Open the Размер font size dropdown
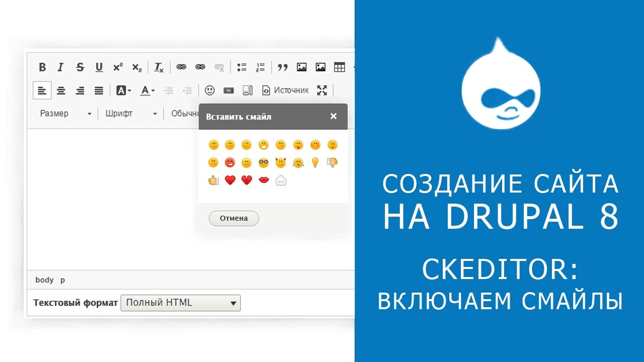The width and height of the screenshot is (644, 362). pyautogui.click(x=65, y=114)
